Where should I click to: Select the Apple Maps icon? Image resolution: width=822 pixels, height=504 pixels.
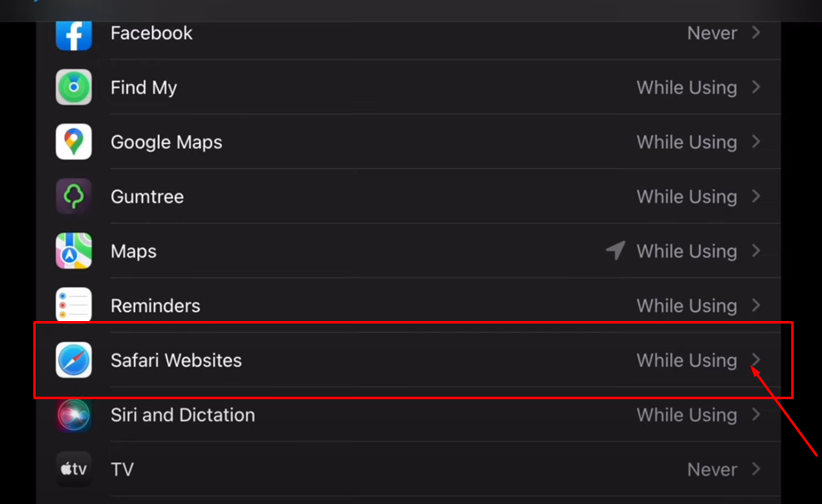pyautogui.click(x=74, y=250)
